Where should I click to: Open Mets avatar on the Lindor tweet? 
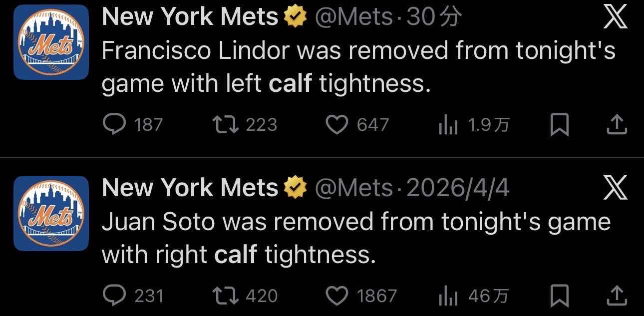51,42
